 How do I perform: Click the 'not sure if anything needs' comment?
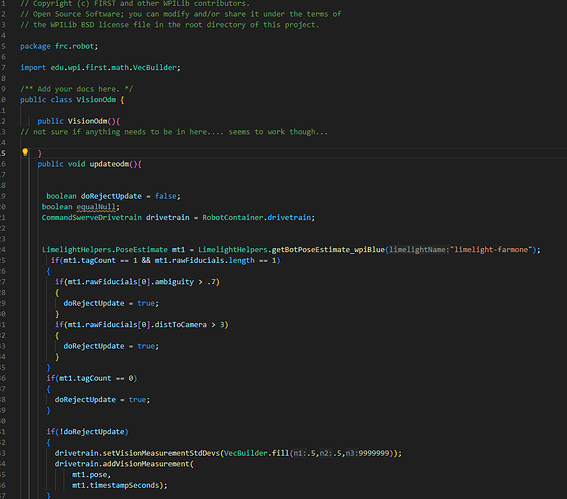(174, 132)
